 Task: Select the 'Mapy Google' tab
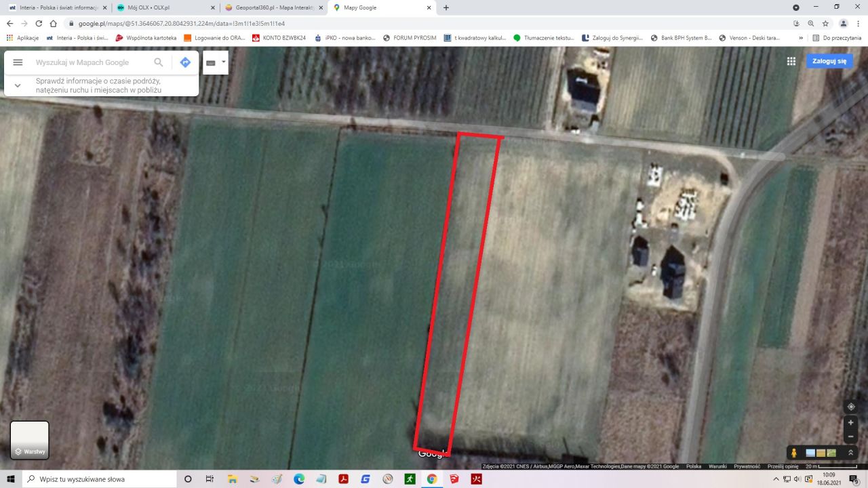(x=382, y=7)
